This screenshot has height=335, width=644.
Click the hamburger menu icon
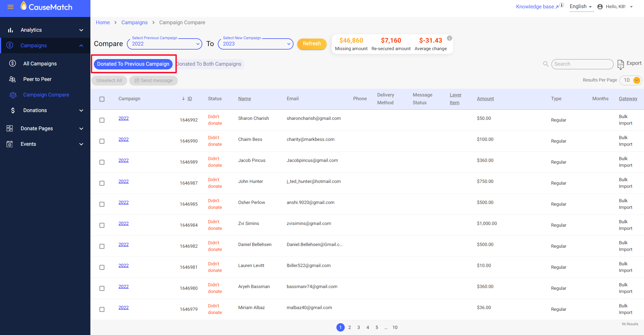[x=10, y=7]
